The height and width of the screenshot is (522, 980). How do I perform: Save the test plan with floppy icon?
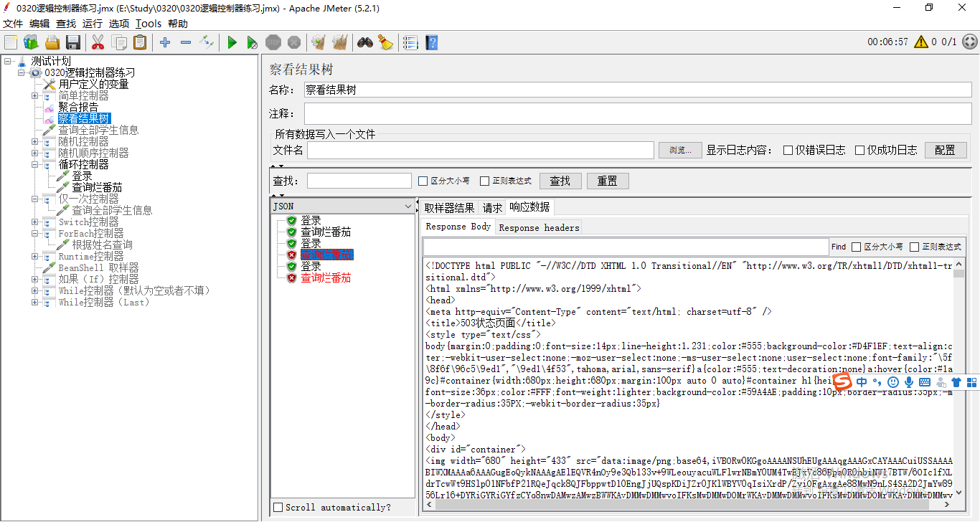(73, 42)
